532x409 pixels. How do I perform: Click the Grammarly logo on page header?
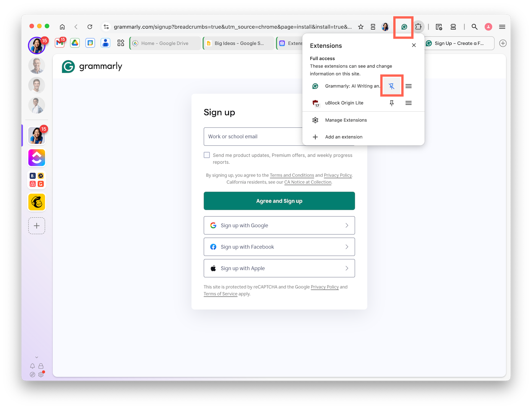point(92,66)
